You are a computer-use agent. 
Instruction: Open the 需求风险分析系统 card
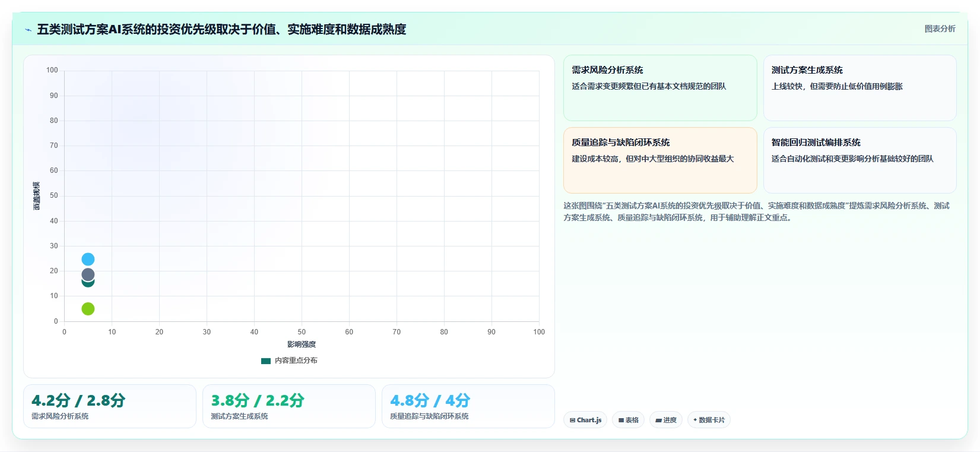[660, 88]
